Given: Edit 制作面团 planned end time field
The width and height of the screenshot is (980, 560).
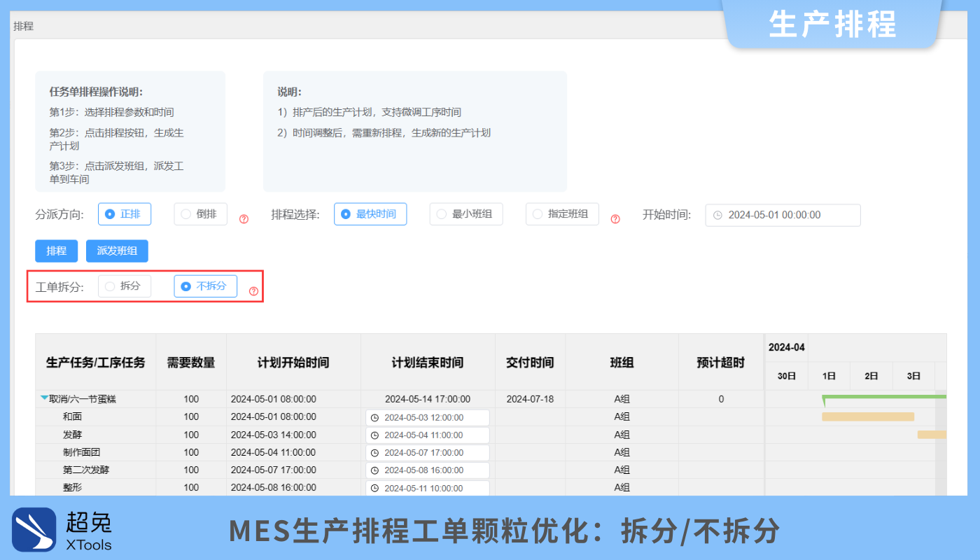Looking at the screenshot, I should [x=428, y=453].
